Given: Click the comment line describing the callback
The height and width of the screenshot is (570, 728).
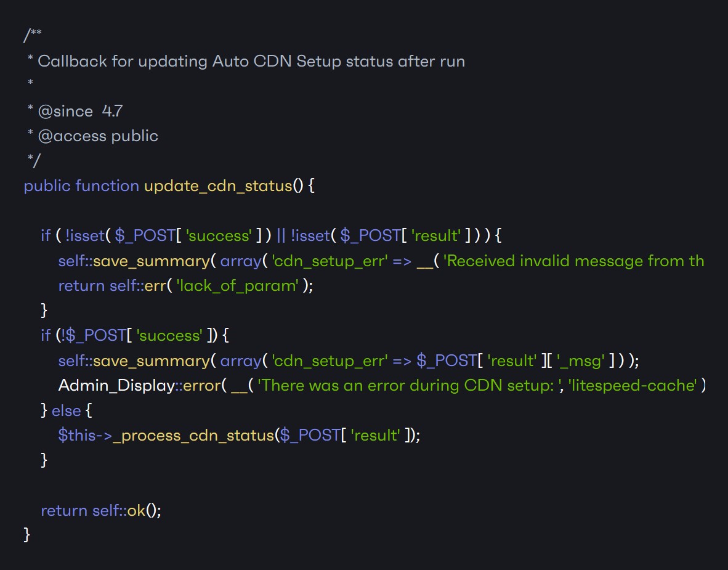Looking at the screenshot, I should [x=251, y=61].
